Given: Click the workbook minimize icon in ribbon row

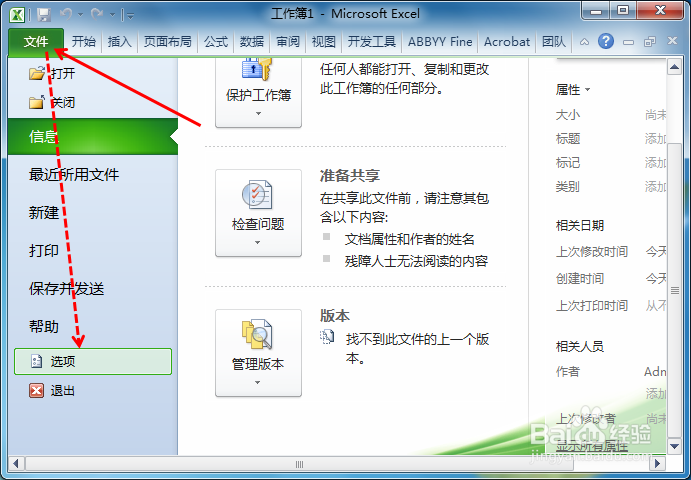Looking at the screenshot, I should pos(628,42).
